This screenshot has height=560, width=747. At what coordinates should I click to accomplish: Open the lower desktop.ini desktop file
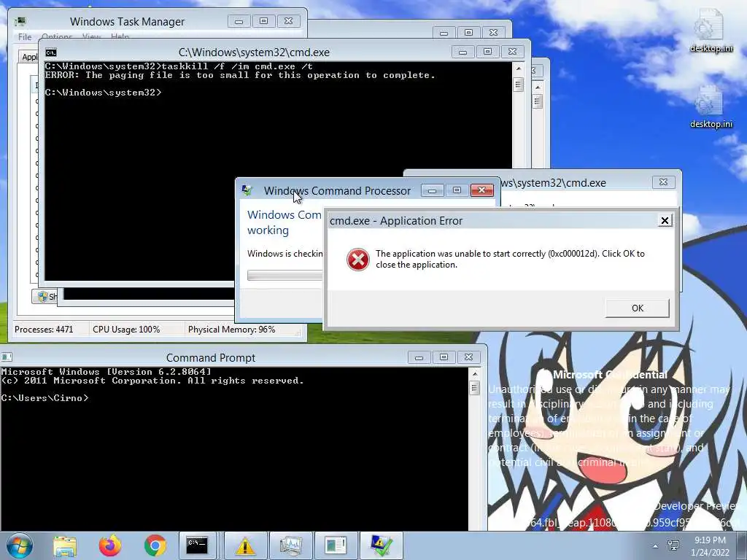tap(711, 107)
